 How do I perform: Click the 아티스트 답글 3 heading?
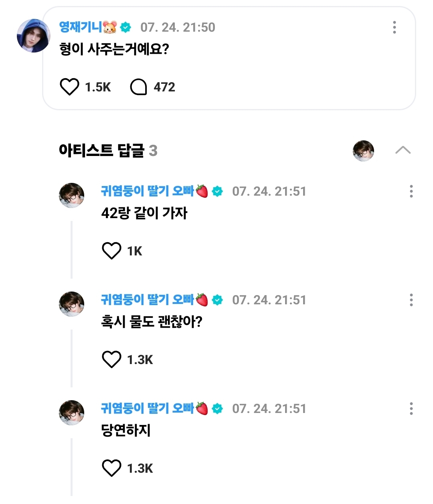(x=108, y=151)
